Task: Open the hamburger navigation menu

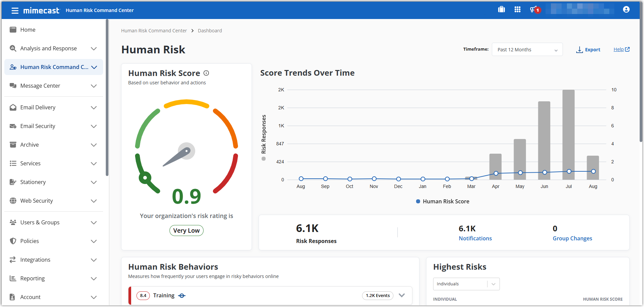Action: click(15, 10)
